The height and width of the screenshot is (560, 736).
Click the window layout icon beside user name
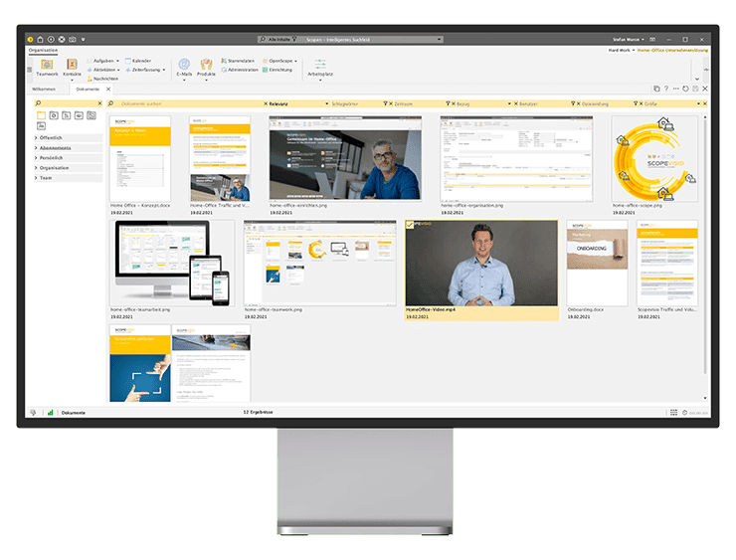pyautogui.click(x=652, y=40)
